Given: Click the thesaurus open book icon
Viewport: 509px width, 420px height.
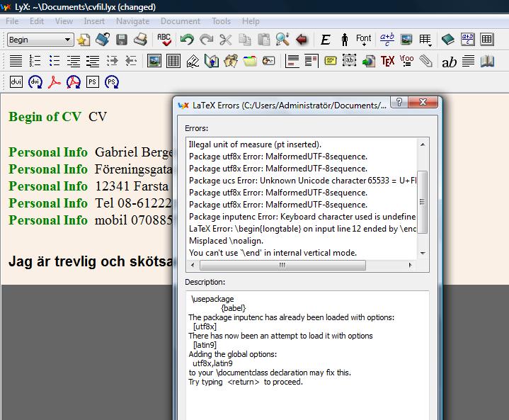Looking at the screenshot, I should [x=487, y=61].
